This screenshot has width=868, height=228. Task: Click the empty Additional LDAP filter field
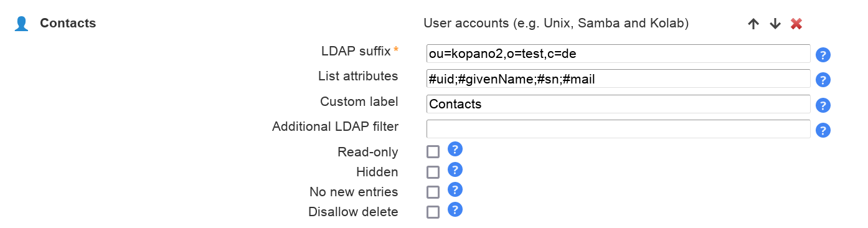tap(618, 129)
